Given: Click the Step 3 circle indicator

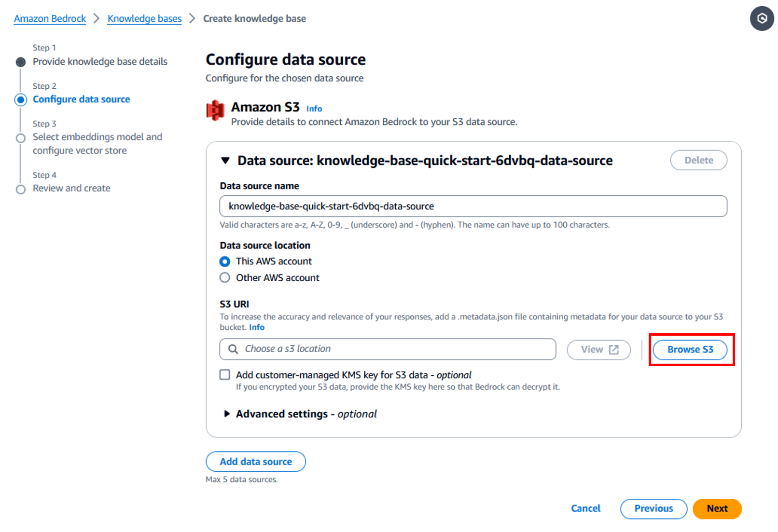Looking at the screenshot, I should coord(21,138).
